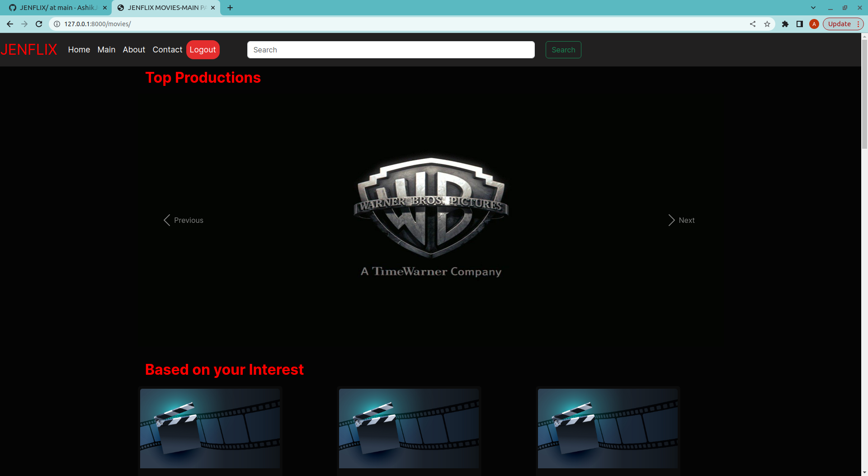Open the About nav link
868x476 pixels.
(x=134, y=50)
